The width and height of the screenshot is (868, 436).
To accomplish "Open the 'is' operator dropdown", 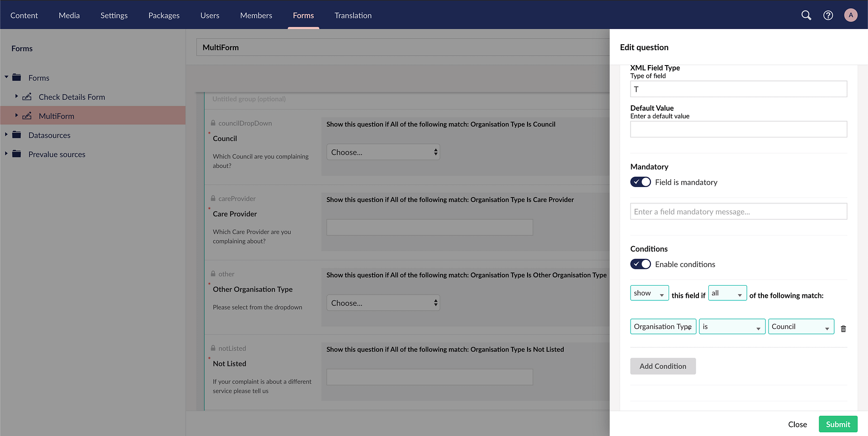I will click(x=732, y=327).
